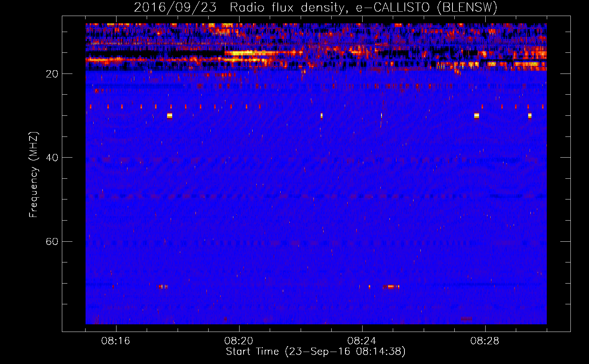Click the 60 MHz frequency tick label
Screen dimensions: 589x364
(52, 242)
